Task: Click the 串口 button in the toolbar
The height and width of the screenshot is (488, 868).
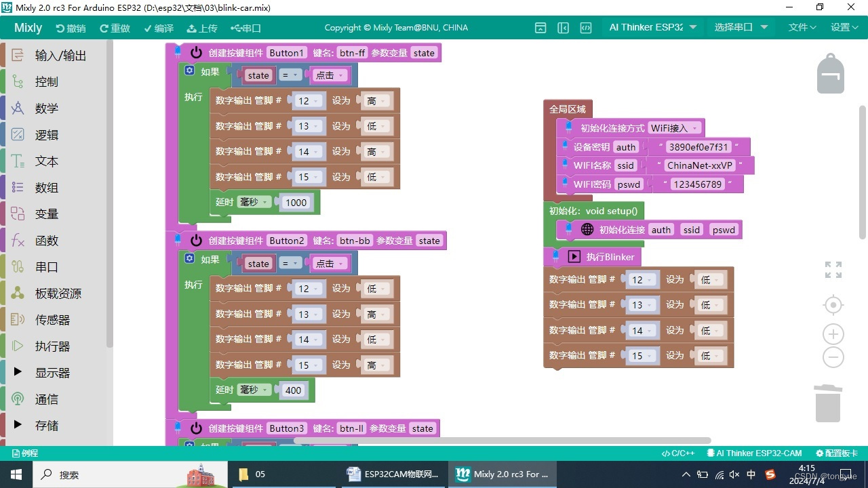Action: 245,28
